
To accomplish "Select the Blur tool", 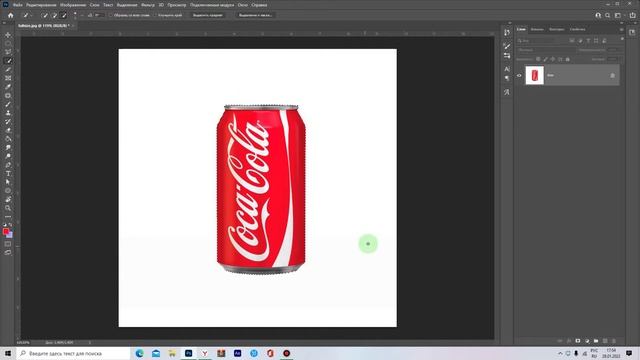I will click(8, 147).
